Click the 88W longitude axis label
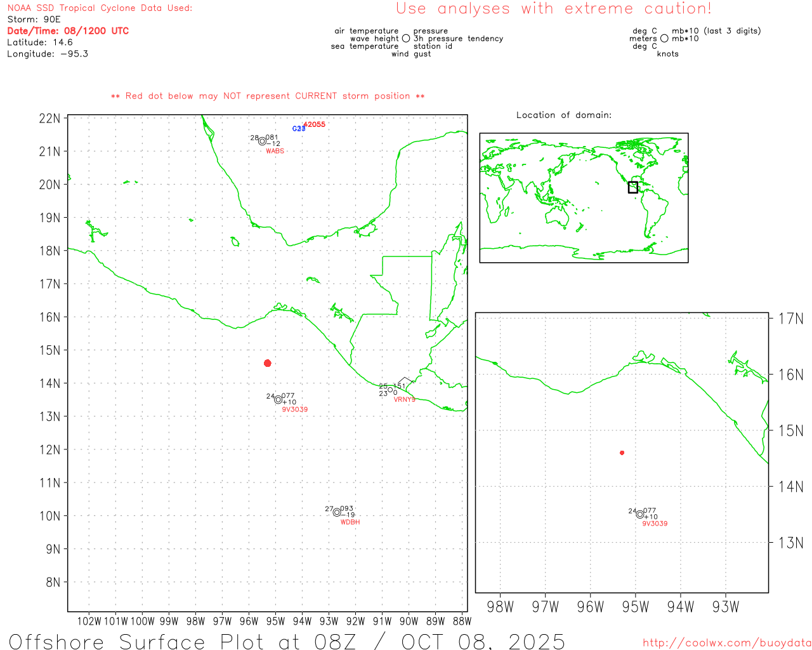 (x=462, y=621)
